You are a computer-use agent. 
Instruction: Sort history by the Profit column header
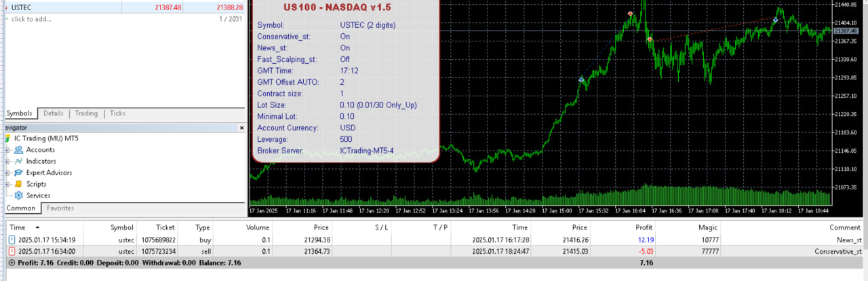644,227
